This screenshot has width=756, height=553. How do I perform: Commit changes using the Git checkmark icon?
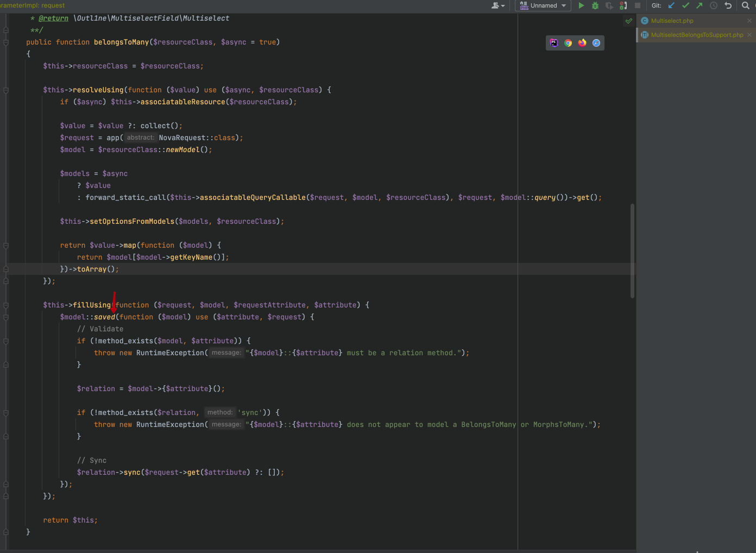coord(685,5)
